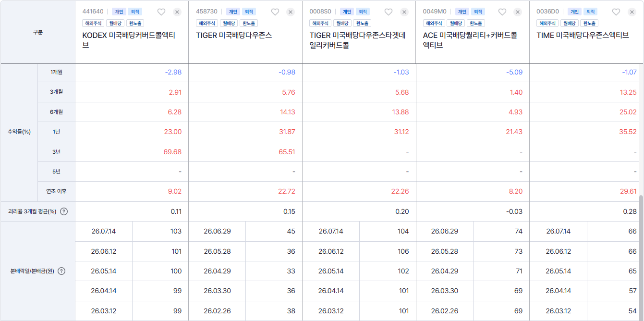Screen dimensions: 644x321
Task: Click 6-month return value 25.02
Action: (628, 112)
